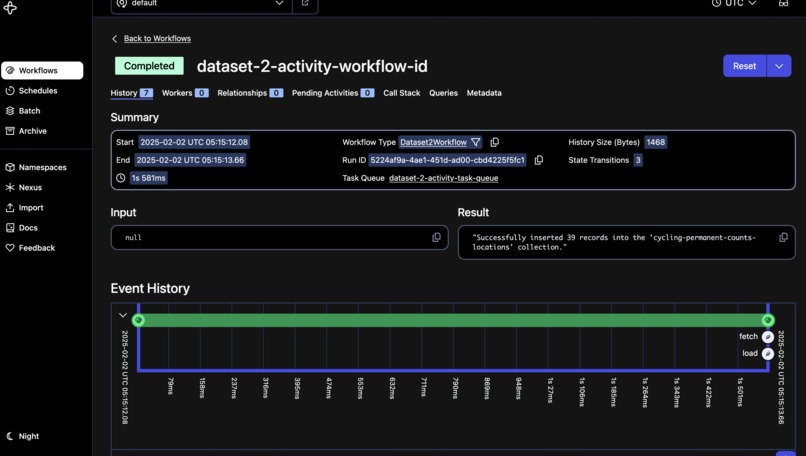Open the Metadata tab

click(x=484, y=93)
